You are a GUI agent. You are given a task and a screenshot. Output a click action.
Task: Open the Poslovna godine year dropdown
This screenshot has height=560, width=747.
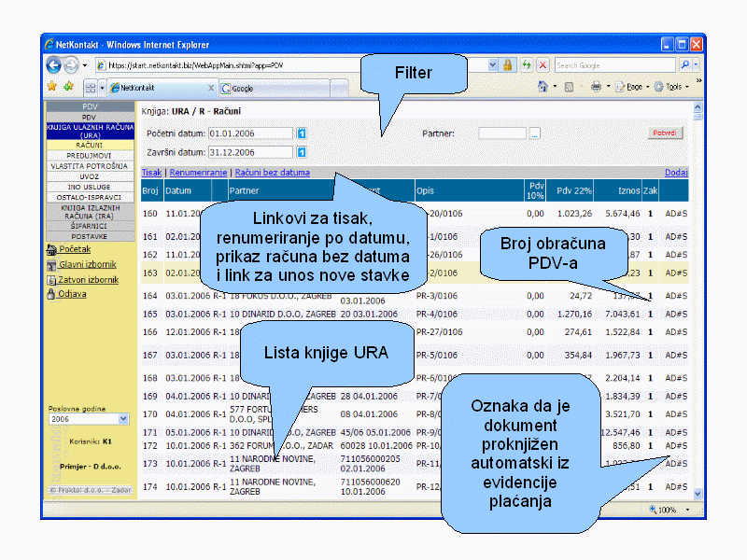88,420
